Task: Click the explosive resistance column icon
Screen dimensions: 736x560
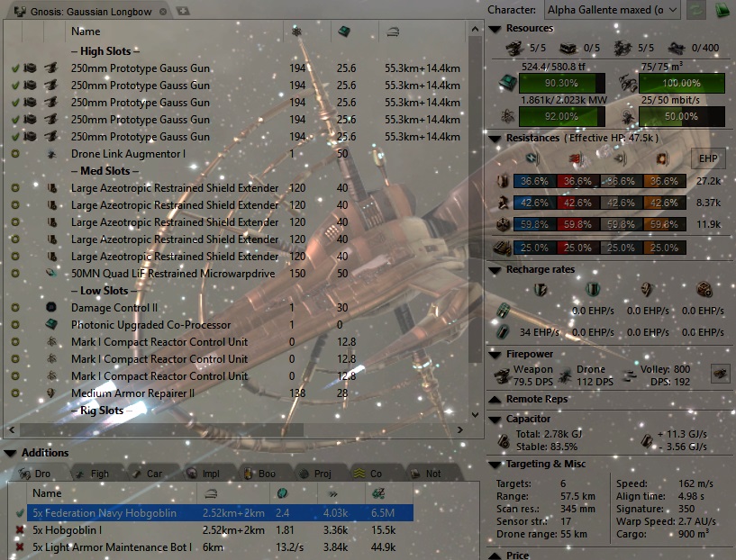Action: tap(662, 159)
